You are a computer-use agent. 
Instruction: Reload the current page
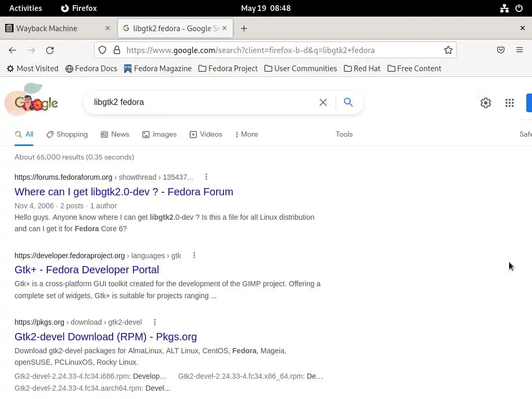(x=50, y=50)
